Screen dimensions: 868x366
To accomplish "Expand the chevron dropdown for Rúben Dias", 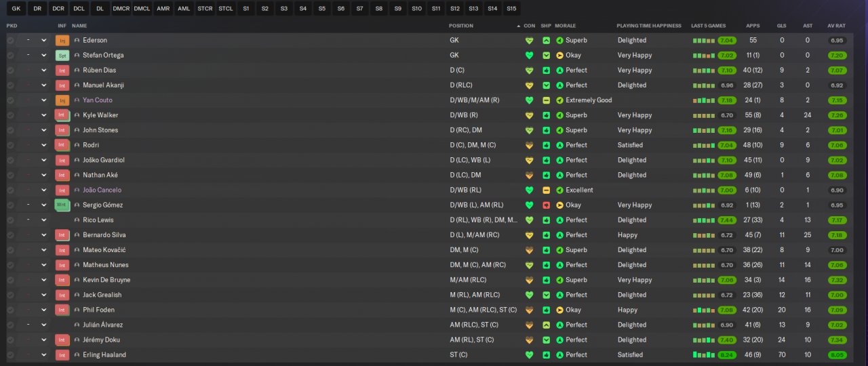I will tap(44, 70).
